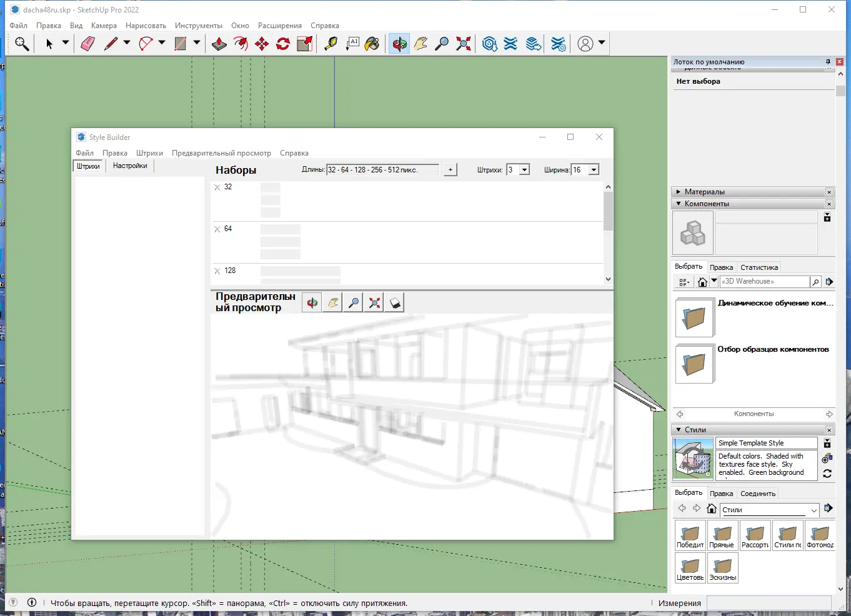
Task: Click the Наборы list vertical scrollbar
Action: pyautogui.click(x=608, y=233)
